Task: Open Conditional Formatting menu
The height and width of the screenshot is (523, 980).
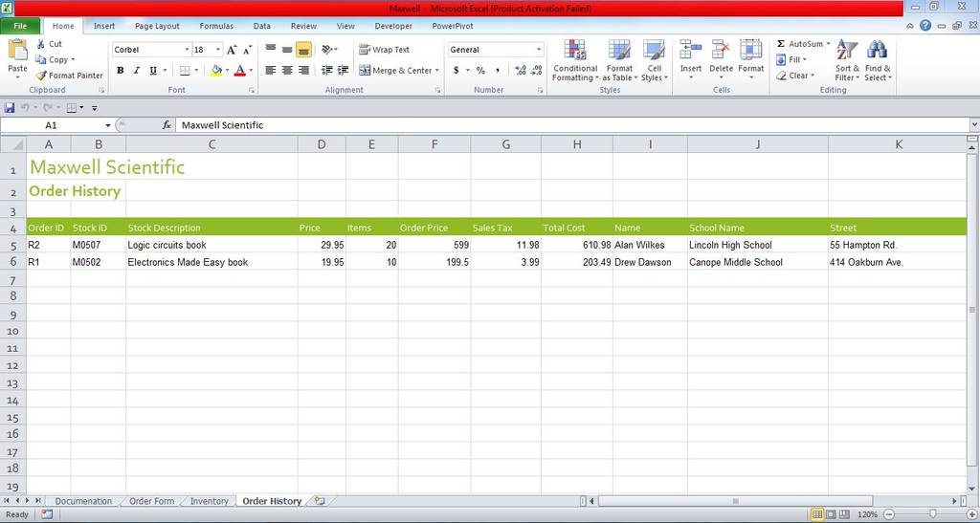Action: click(x=575, y=60)
